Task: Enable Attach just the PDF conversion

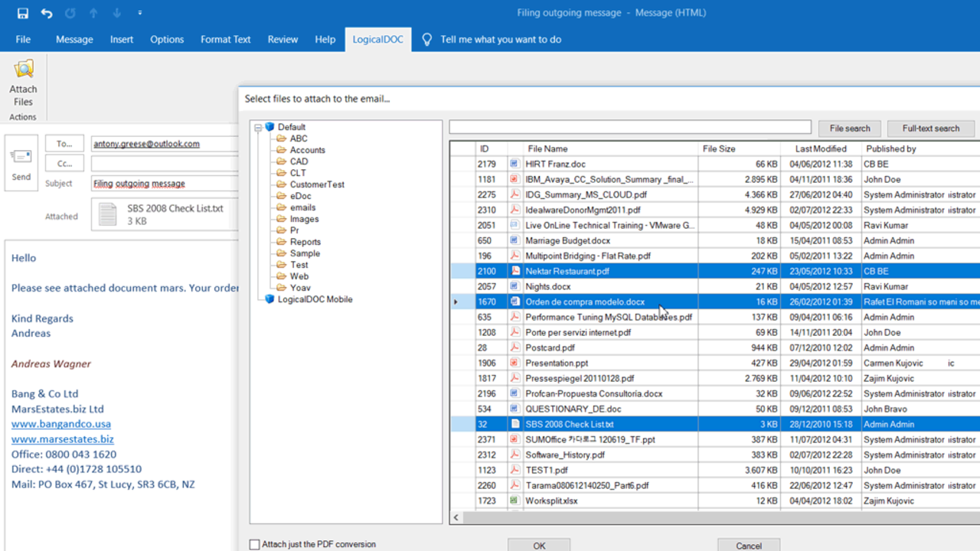Action: coord(253,544)
